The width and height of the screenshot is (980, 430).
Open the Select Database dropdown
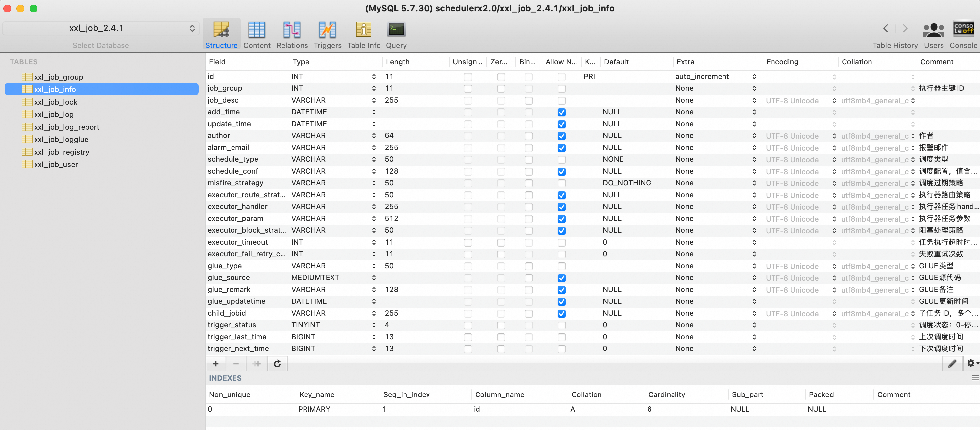point(100,28)
